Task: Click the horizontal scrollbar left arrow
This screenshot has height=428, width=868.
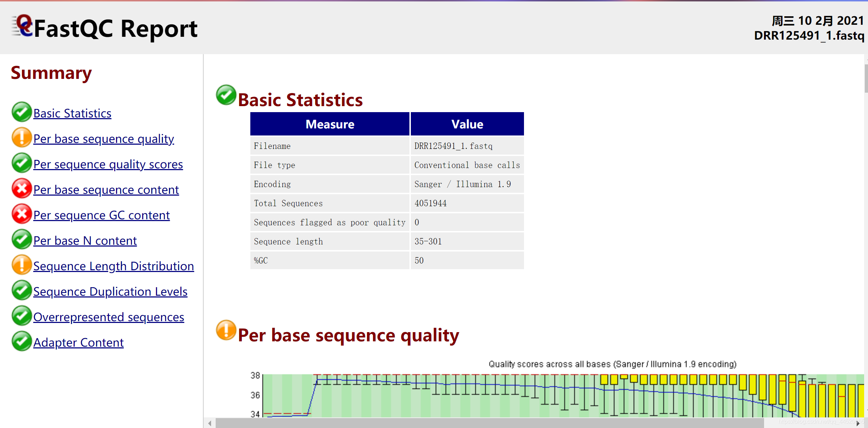Action: pos(210,423)
